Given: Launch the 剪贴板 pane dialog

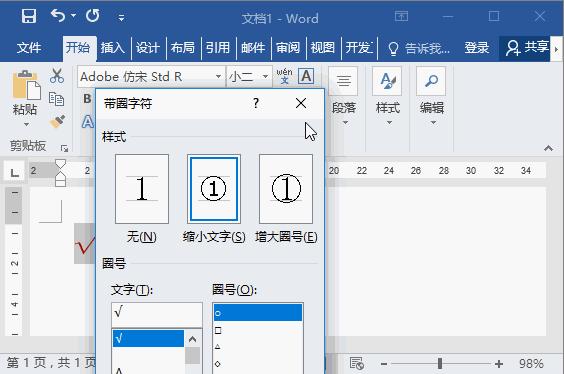Looking at the screenshot, I should coord(64,148).
